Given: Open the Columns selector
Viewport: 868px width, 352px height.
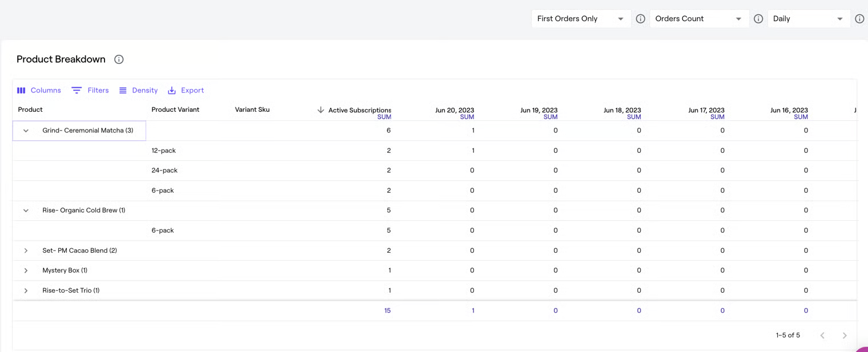Looking at the screenshot, I should (39, 90).
